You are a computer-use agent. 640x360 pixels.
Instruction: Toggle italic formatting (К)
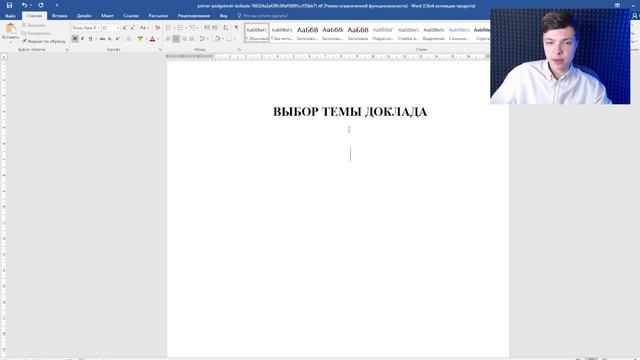[x=82, y=39]
